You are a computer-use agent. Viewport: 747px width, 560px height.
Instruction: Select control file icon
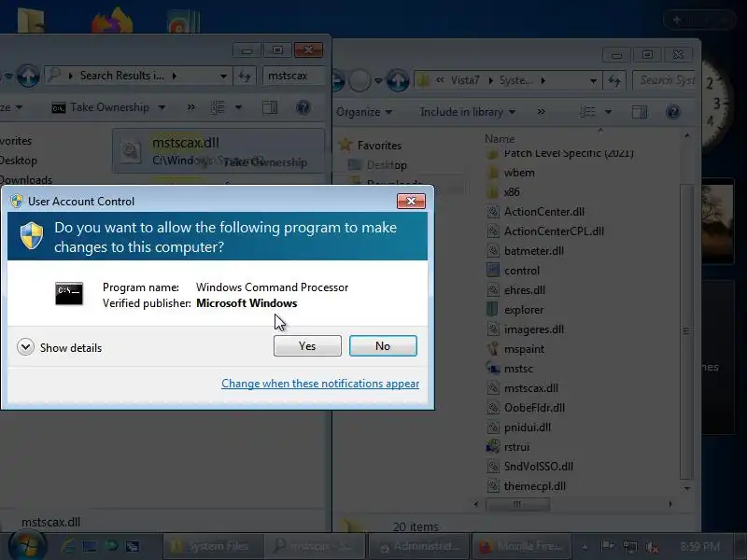[x=493, y=270]
